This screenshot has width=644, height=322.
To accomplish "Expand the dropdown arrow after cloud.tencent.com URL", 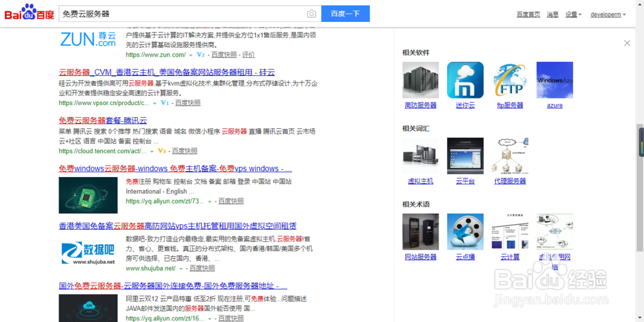I will (x=151, y=152).
